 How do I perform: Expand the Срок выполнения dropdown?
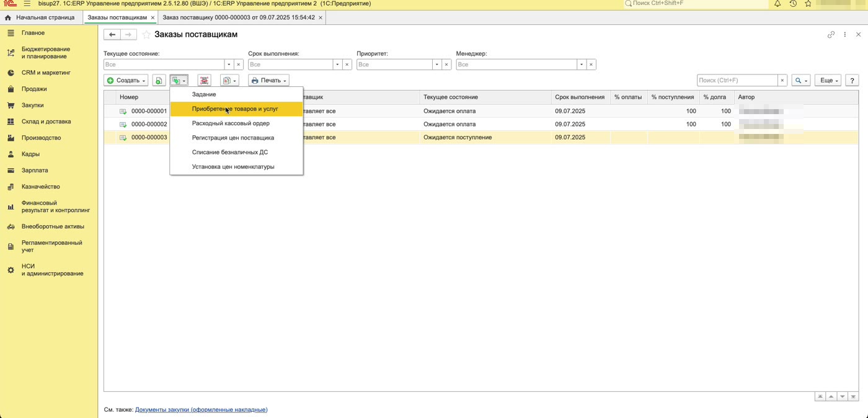tap(337, 64)
